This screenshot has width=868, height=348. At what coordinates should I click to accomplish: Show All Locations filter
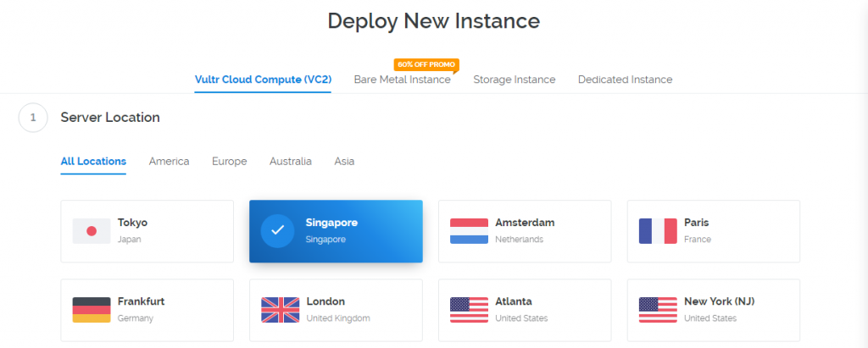[x=93, y=162]
